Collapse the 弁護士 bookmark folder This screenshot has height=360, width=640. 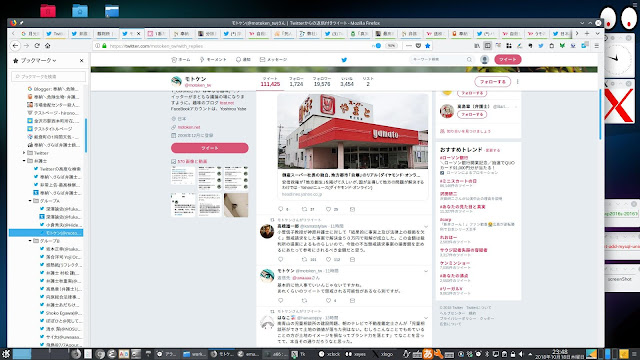(x=24, y=161)
